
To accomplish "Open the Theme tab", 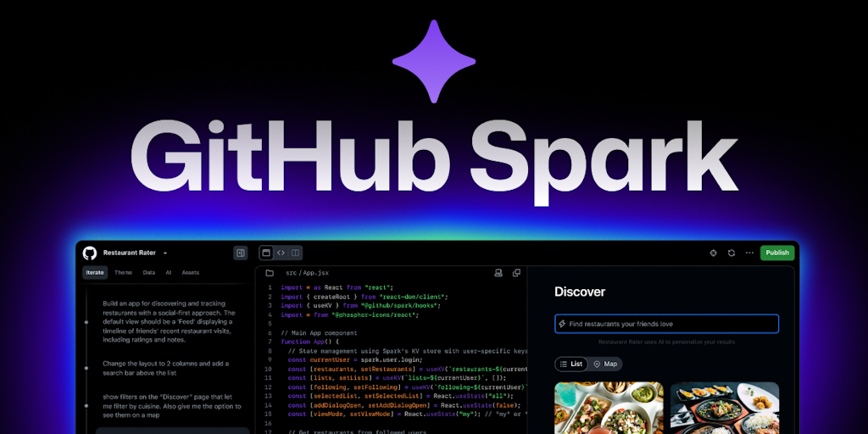I will (x=123, y=272).
